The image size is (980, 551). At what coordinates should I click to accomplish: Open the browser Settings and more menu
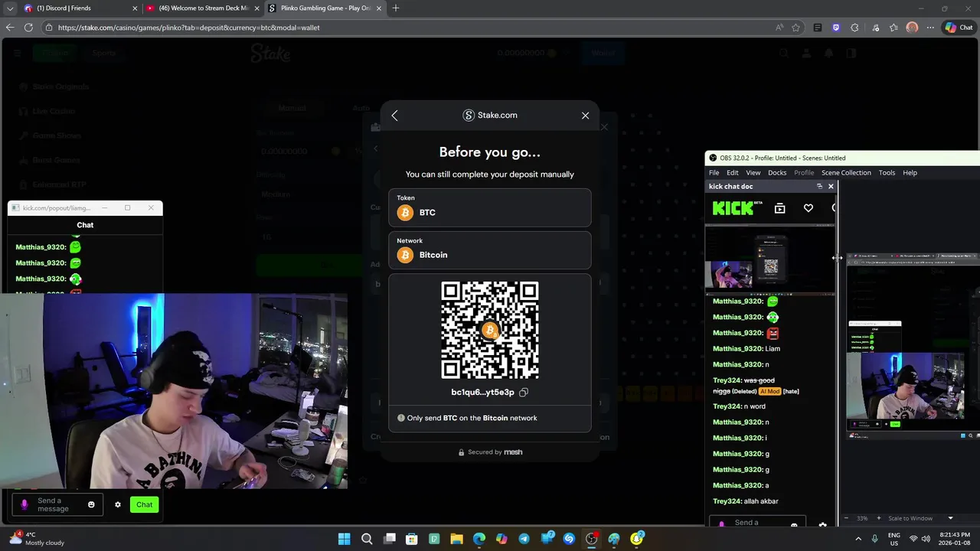pyautogui.click(x=930, y=28)
